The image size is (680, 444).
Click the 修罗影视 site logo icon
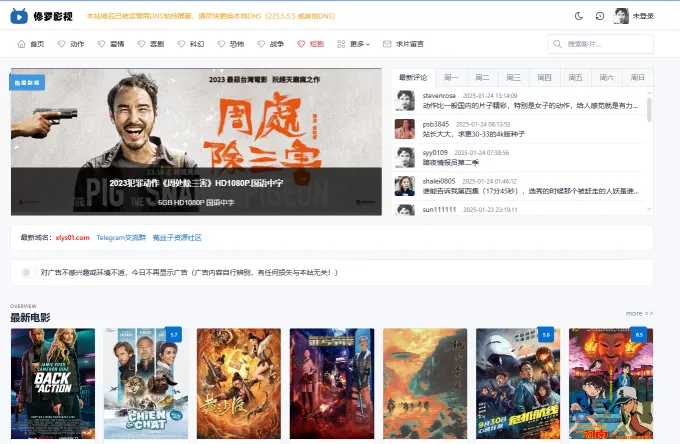[19, 16]
